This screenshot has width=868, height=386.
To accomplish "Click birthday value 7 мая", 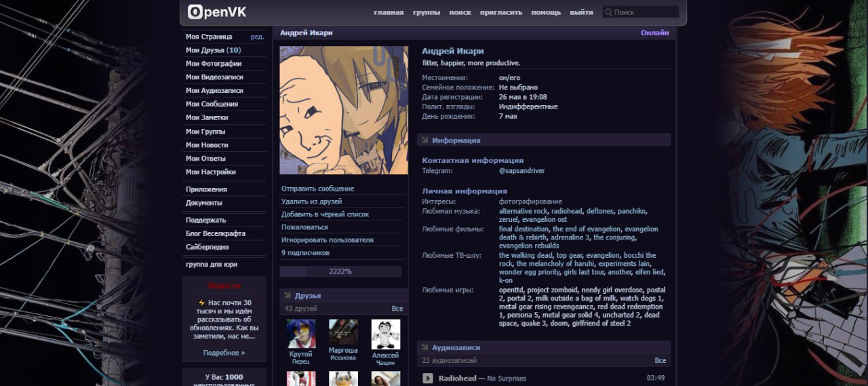I will pos(508,116).
